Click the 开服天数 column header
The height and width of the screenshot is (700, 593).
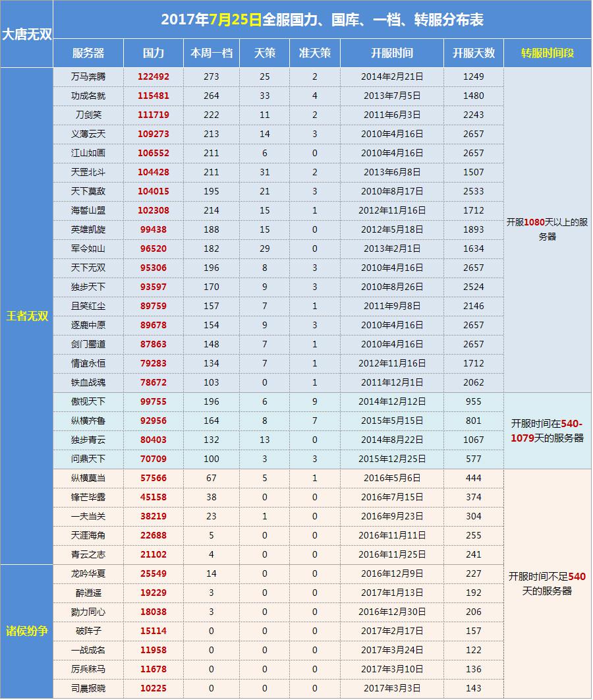click(474, 53)
